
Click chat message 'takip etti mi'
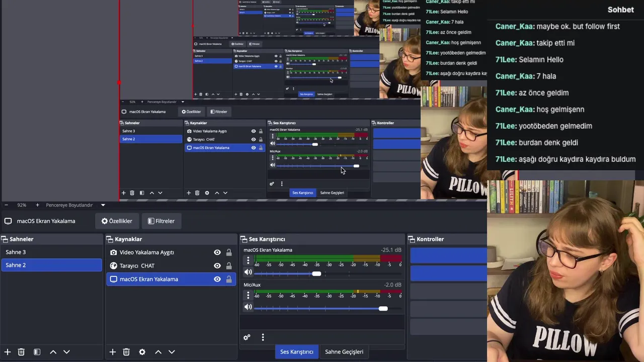pyautogui.click(x=555, y=43)
